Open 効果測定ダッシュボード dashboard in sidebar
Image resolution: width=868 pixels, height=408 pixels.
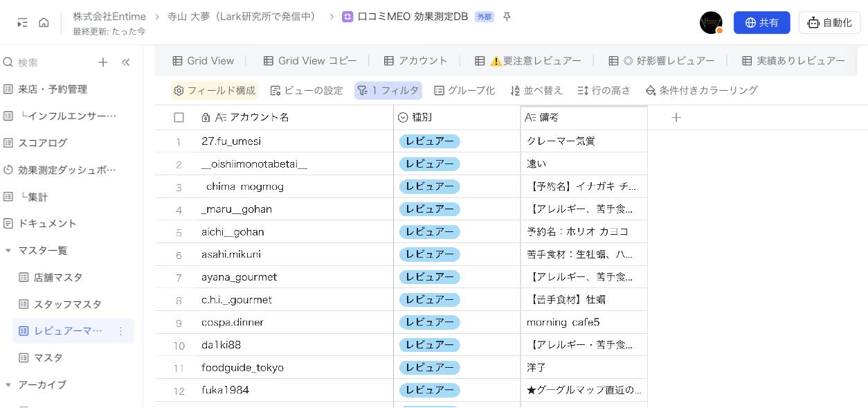(x=60, y=170)
